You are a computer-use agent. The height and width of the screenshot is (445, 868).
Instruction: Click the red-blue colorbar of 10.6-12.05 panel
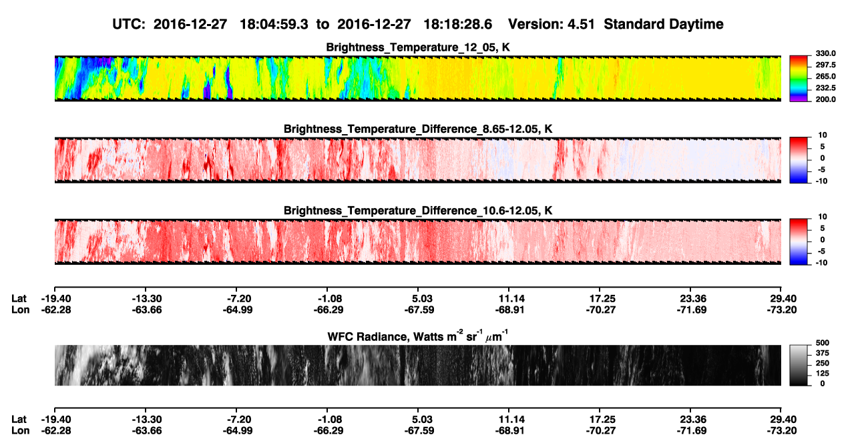pyautogui.click(x=799, y=242)
